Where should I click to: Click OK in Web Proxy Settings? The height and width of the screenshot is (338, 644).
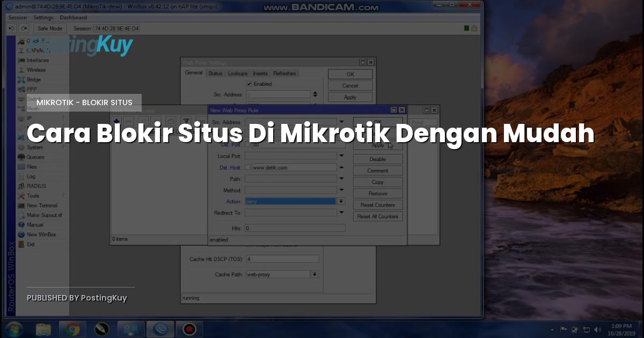[x=350, y=74]
